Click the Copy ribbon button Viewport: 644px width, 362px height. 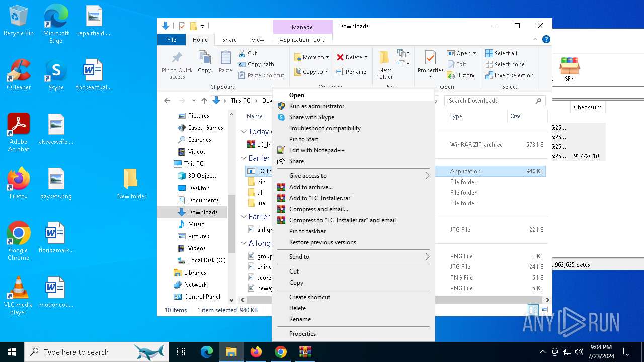pos(204,62)
